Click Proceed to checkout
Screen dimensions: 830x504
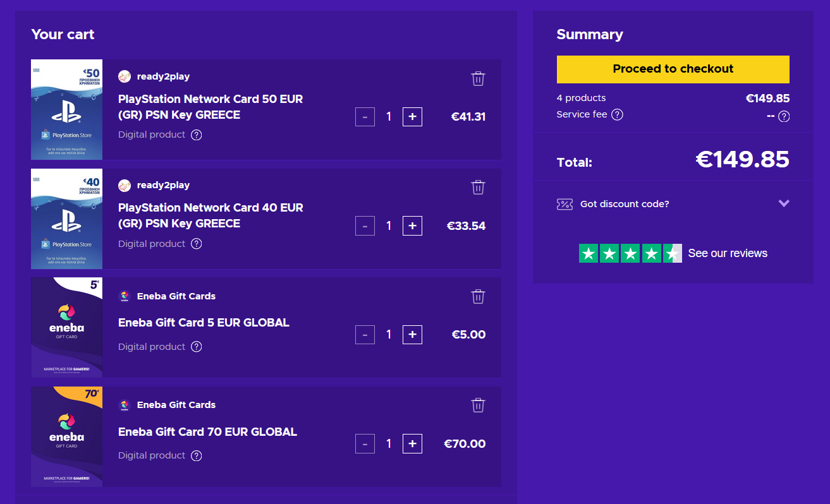[x=673, y=69]
